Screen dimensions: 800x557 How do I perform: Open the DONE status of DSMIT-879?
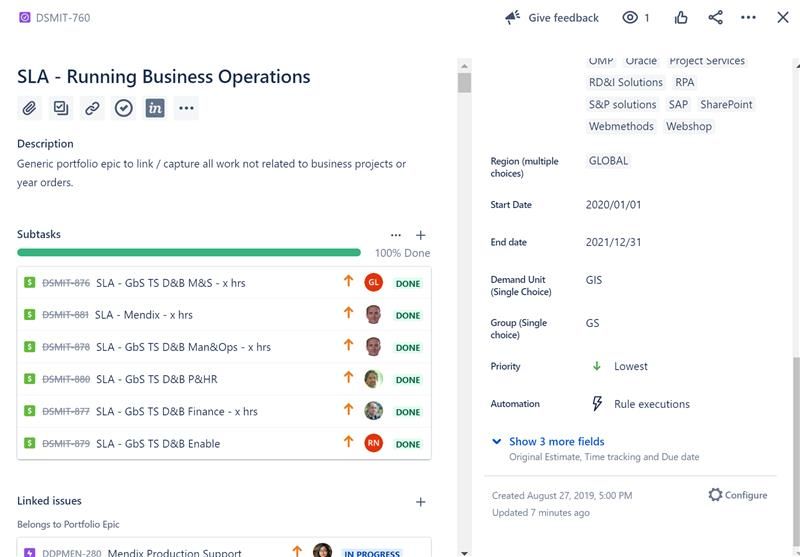[408, 444]
